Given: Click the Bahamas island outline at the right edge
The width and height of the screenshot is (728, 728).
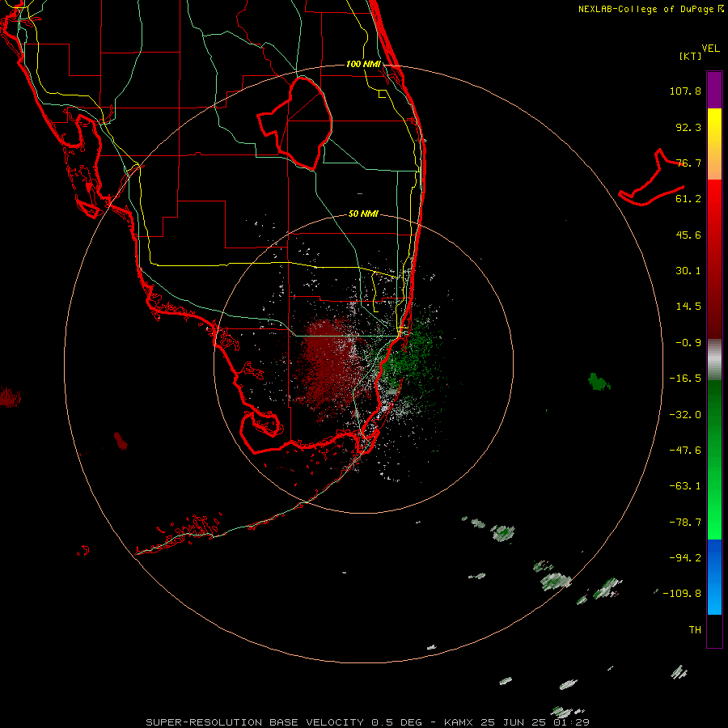Looking at the screenshot, I should pos(652,179).
